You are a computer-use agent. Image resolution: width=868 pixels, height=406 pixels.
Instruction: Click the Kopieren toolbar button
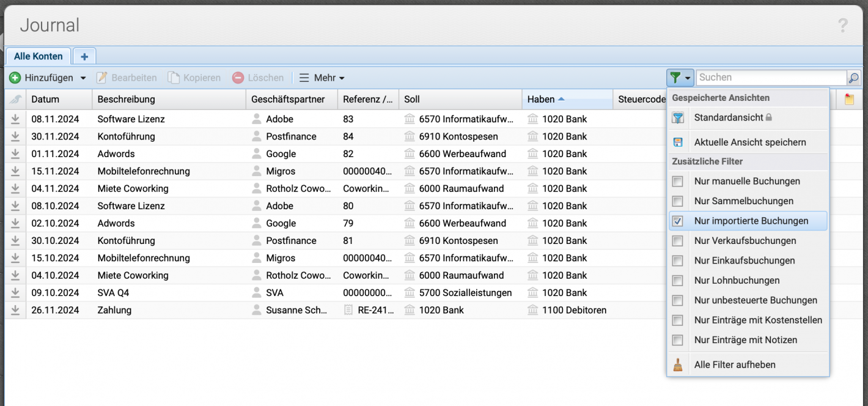[194, 78]
